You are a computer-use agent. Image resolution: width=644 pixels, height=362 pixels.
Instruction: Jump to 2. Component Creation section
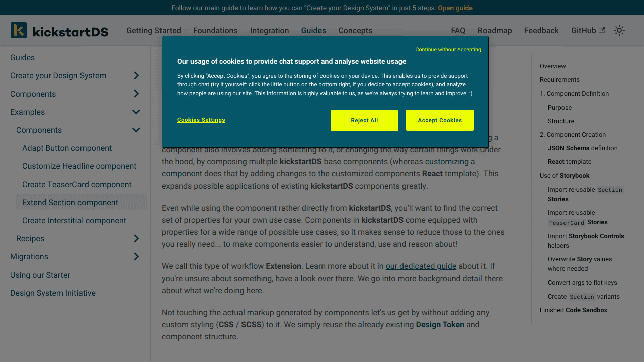tap(573, 134)
